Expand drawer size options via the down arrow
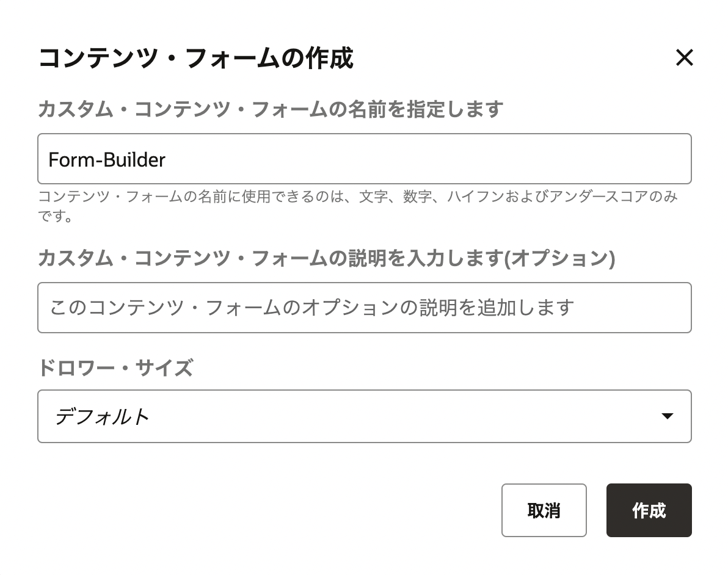 [667, 416]
